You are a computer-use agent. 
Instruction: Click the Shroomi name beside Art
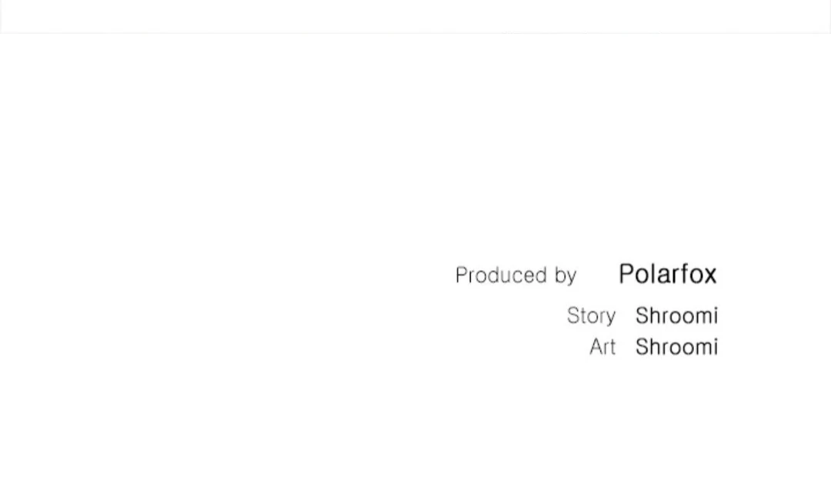click(x=677, y=347)
